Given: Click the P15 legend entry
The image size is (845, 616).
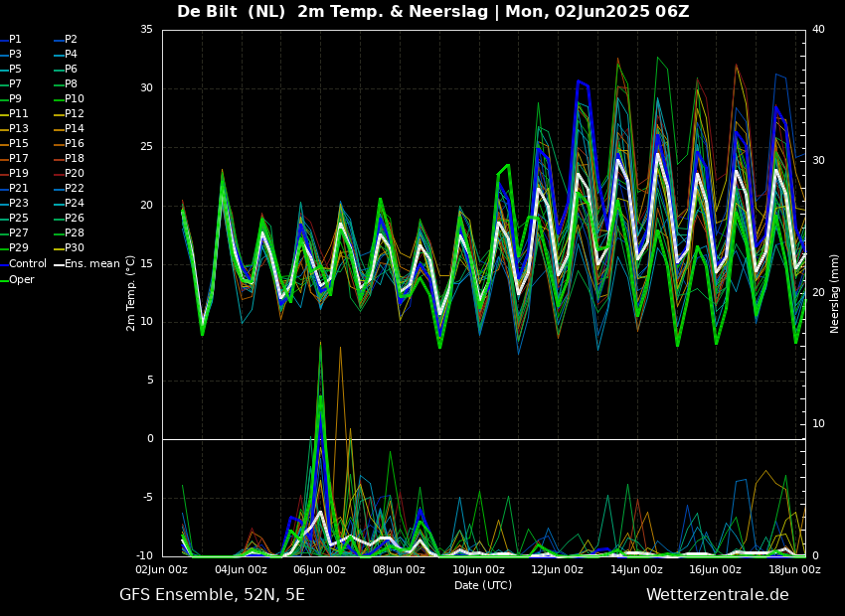Looking at the screenshot, I should tap(18, 144).
